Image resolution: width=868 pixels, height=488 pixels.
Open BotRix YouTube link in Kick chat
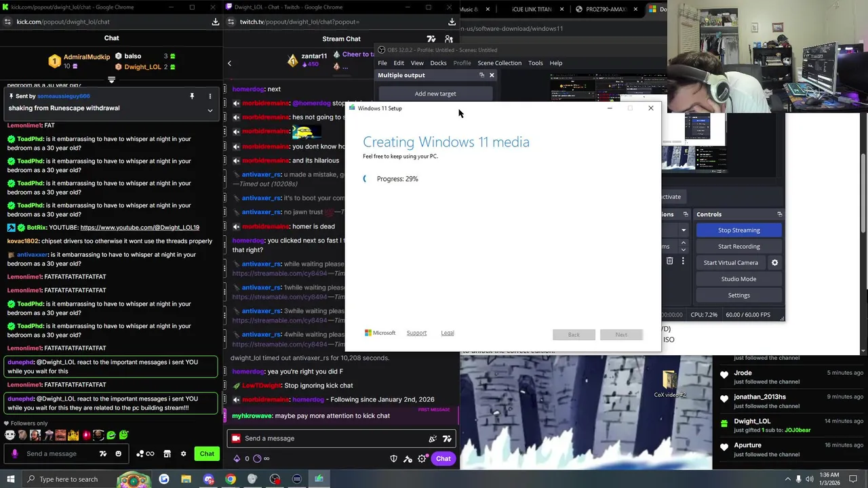(x=140, y=228)
